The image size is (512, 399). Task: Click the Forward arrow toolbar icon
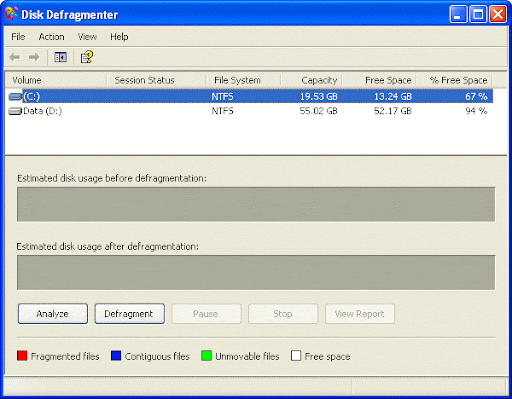(34, 57)
